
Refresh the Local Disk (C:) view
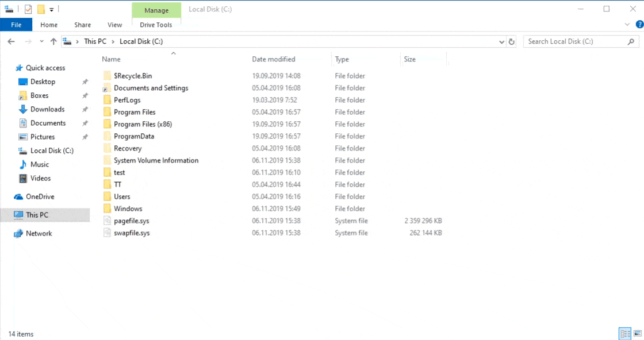[512, 41]
